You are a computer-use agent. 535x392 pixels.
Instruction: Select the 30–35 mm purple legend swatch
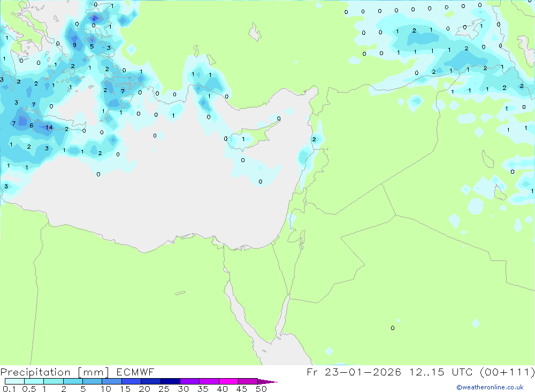[x=189, y=381]
